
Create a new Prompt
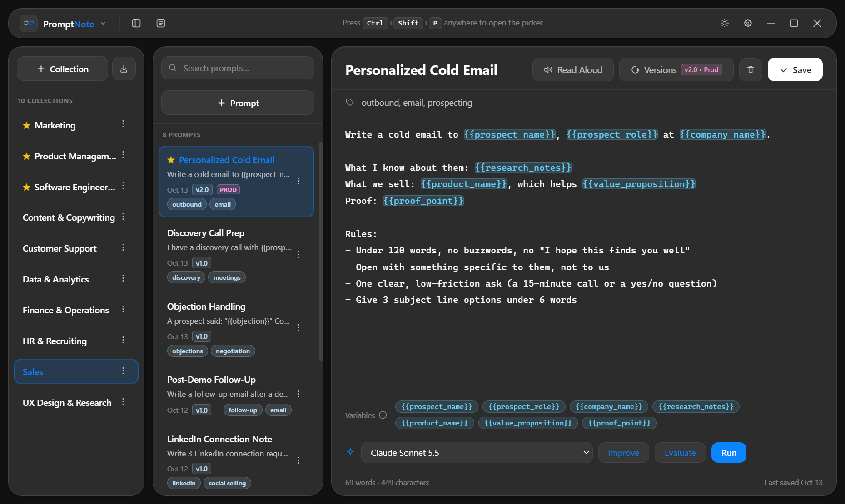coord(238,103)
